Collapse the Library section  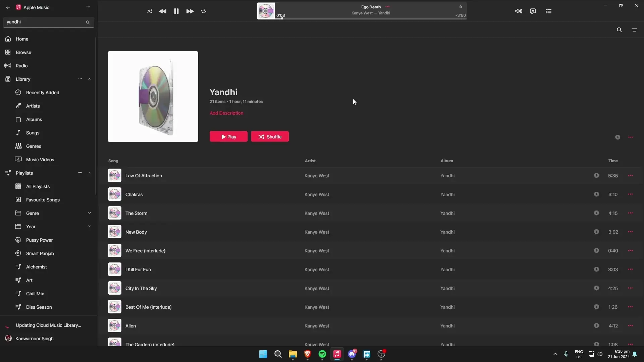[x=90, y=79]
